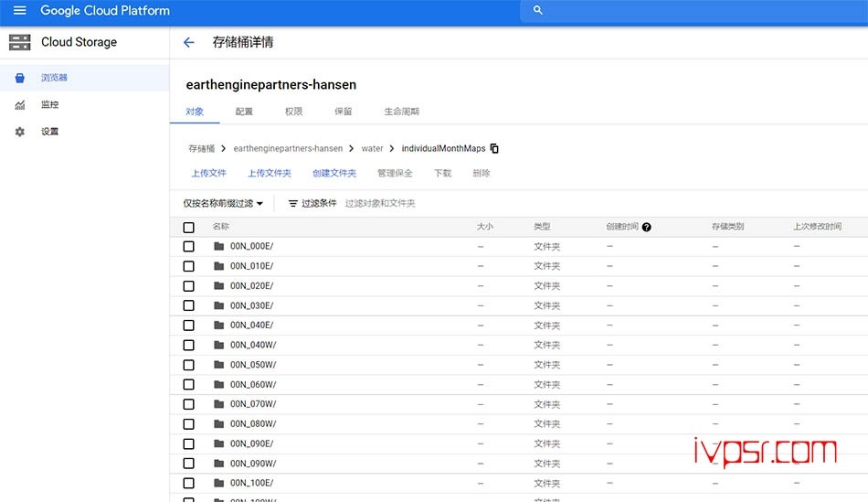Click the 上传文件 button
Image resolution: width=868 pixels, height=502 pixels.
(208, 173)
